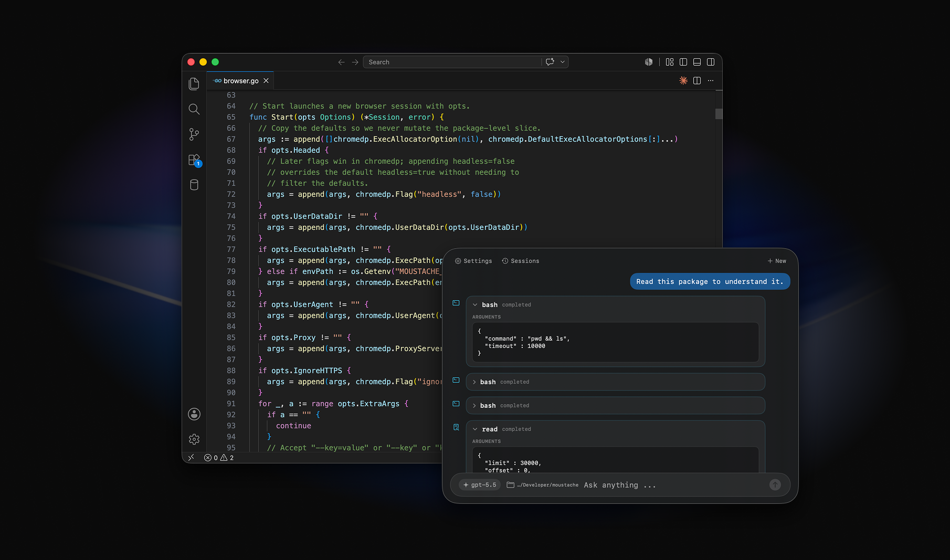Click the 'func Start' declaration text
950x560 pixels.
point(271,117)
